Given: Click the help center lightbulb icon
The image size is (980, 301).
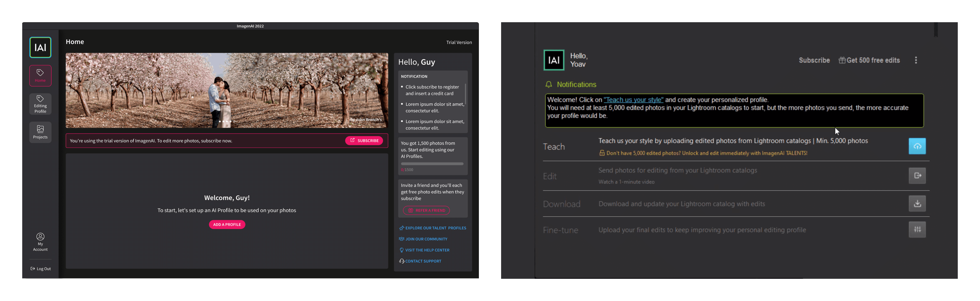Looking at the screenshot, I should coord(401,250).
